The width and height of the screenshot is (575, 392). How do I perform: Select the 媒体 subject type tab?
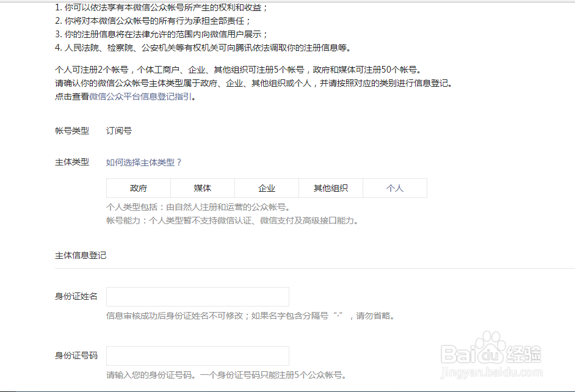[x=203, y=188]
